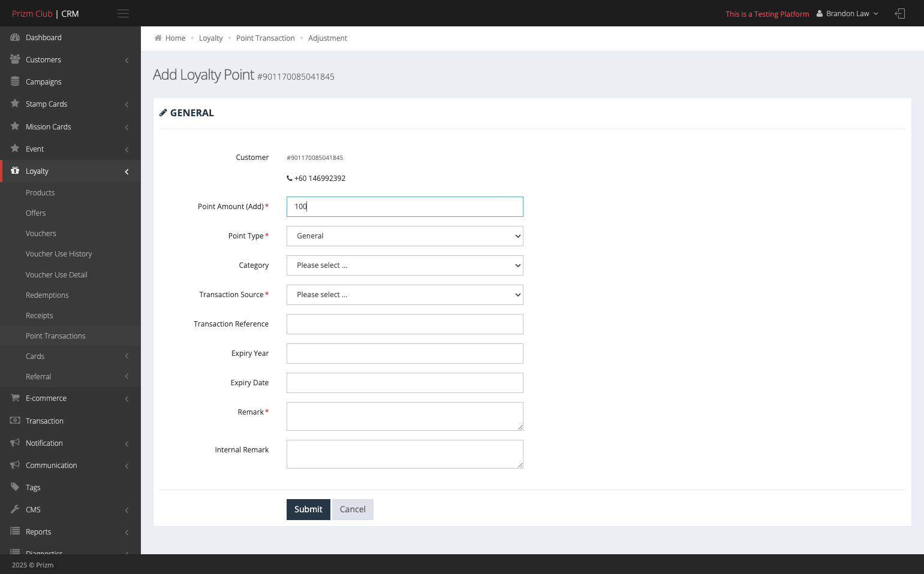Image resolution: width=924 pixels, height=574 pixels.
Task: Click the Transaction money icon
Action: coord(15,421)
